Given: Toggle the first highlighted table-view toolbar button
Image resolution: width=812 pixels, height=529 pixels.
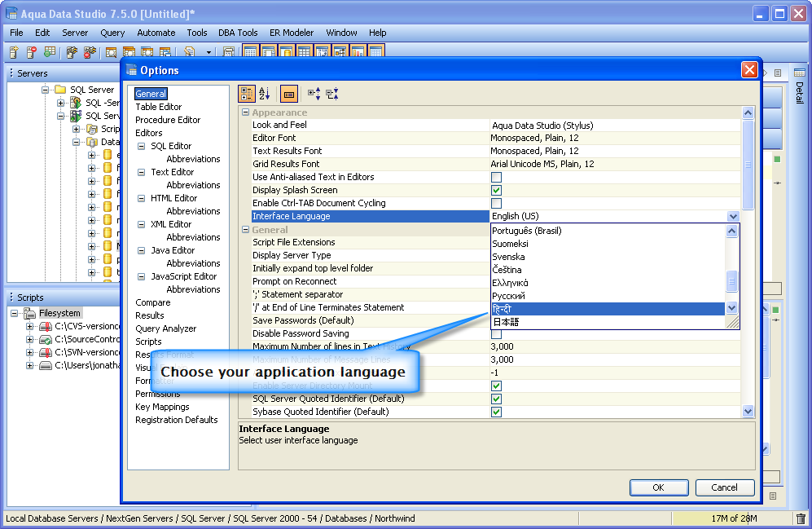Looking at the screenshot, I should [251, 51].
